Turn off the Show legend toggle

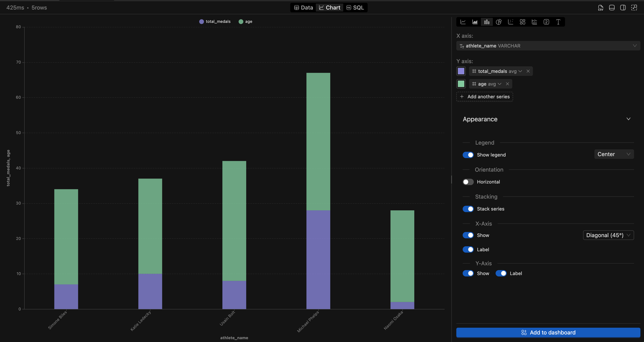pos(468,155)
